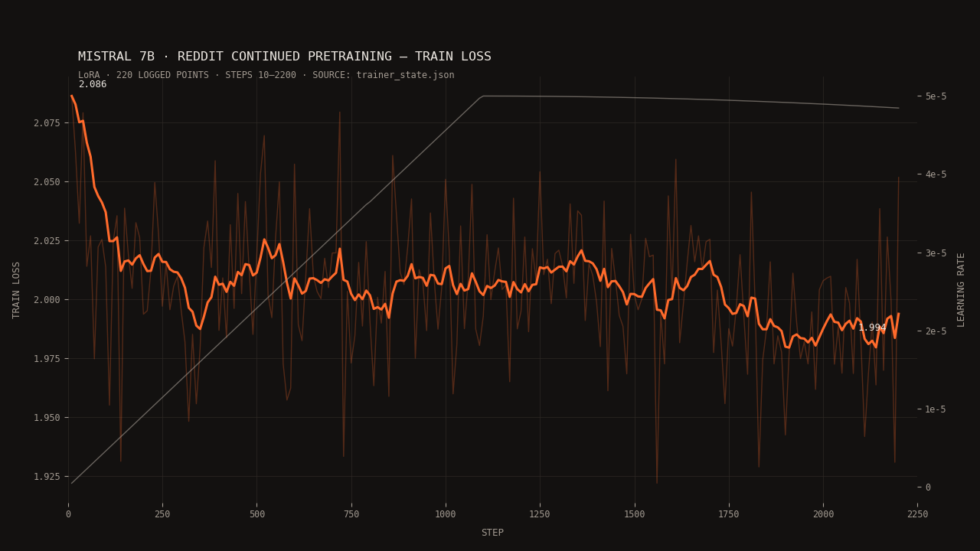Image resolution: width=980 pixels, height=551 pixels.
Task: Click the 2.050 y-axis tick label
Action: point(47,181)
